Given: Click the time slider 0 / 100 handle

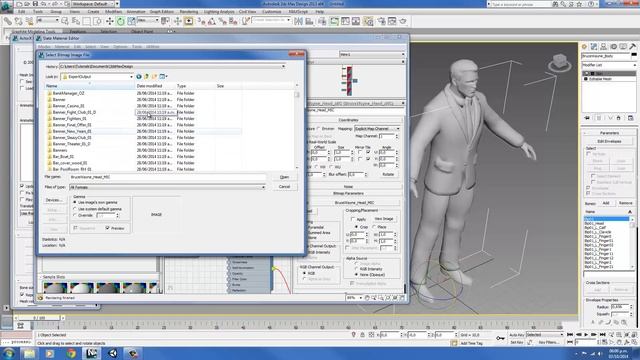Looking at the screenshot, I should coord(40,318).
